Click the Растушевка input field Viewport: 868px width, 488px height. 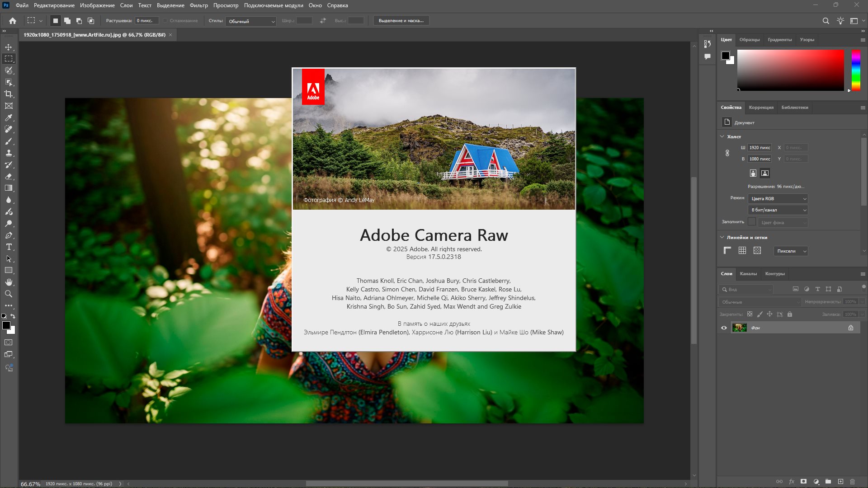coord(146,21)
